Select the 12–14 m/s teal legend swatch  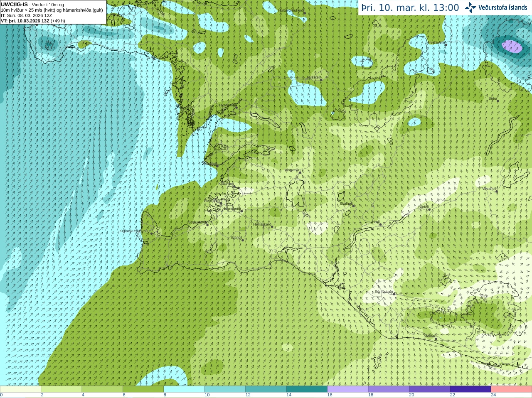[x=266, y=389]
